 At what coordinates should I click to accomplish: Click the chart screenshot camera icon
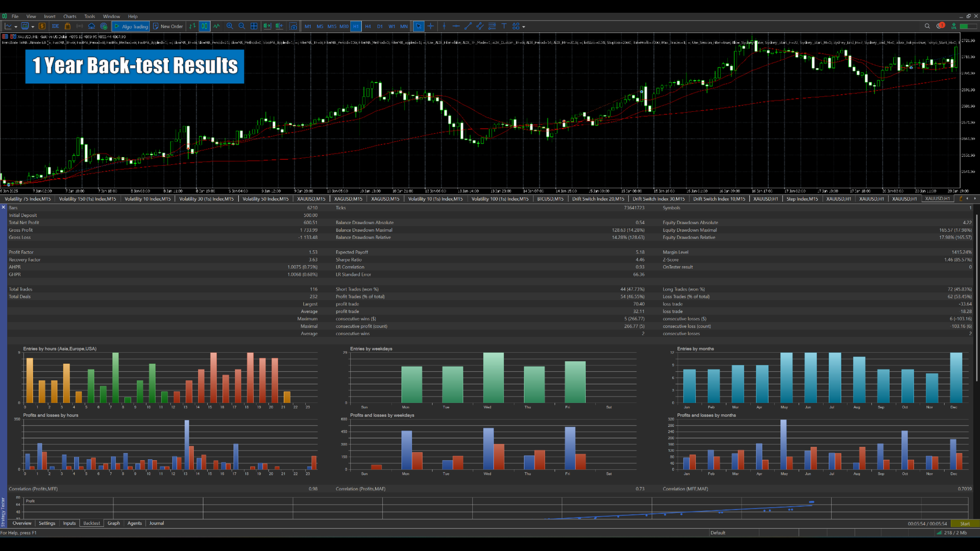[293, 26]
